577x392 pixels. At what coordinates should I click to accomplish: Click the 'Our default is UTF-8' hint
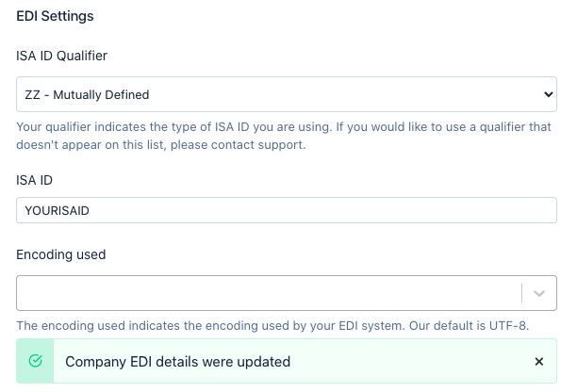click(x=469, y=325)
